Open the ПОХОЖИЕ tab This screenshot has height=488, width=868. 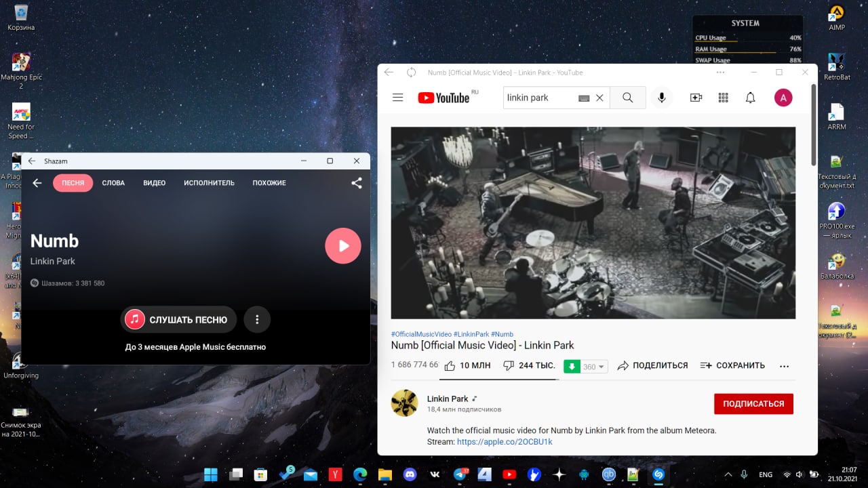click(269, 183)
